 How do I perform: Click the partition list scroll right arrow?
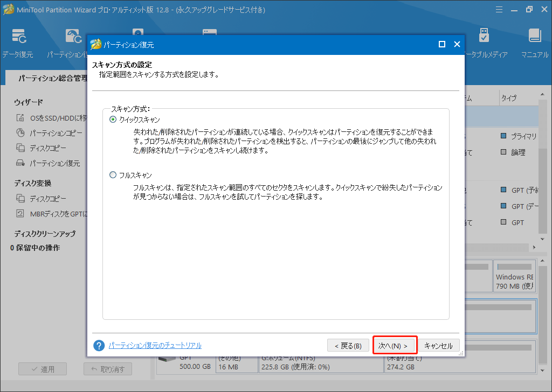[x=534, y=247]
